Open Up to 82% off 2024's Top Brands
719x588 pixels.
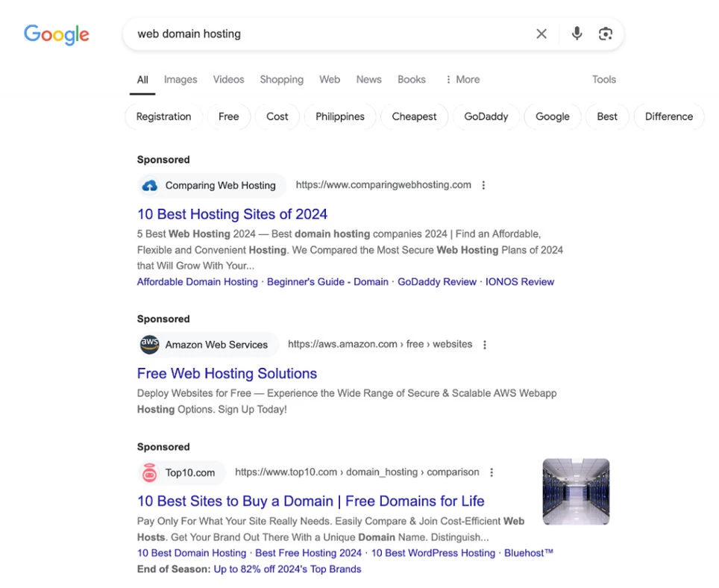[x=287, y=569]
